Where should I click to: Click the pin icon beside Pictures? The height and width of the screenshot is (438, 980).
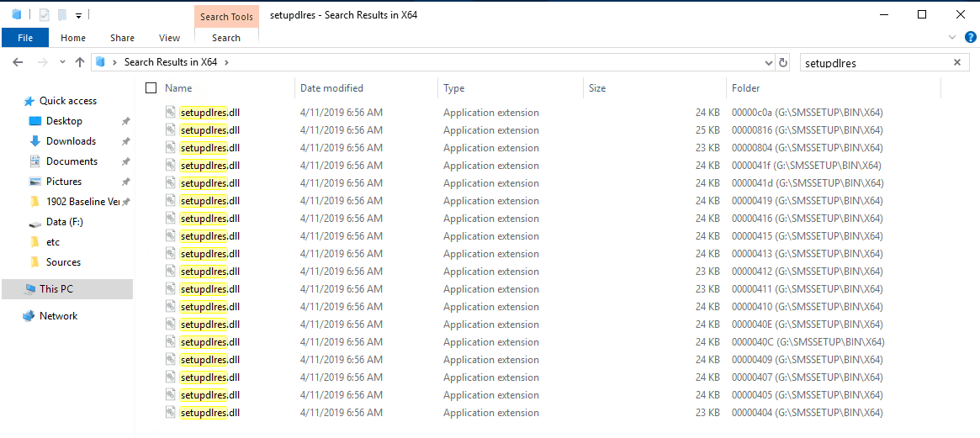point(125,182)
